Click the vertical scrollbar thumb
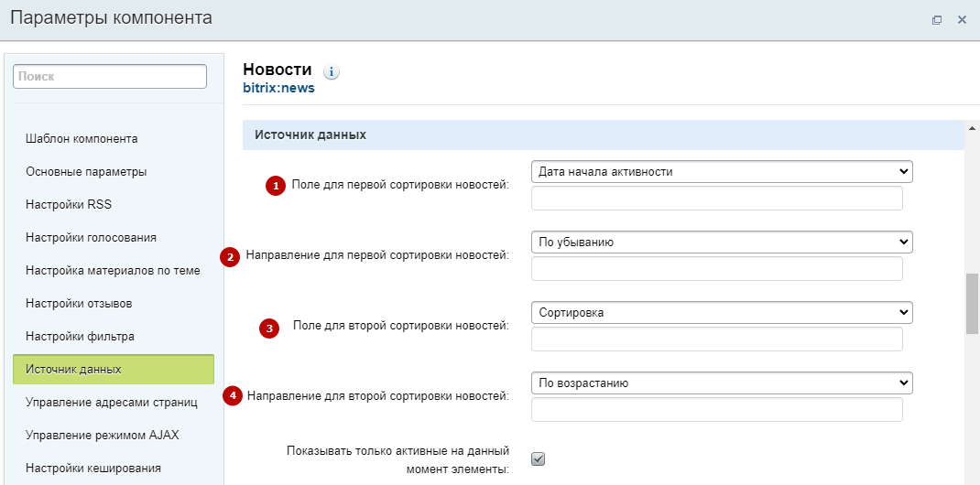 (x=972, y=303)
